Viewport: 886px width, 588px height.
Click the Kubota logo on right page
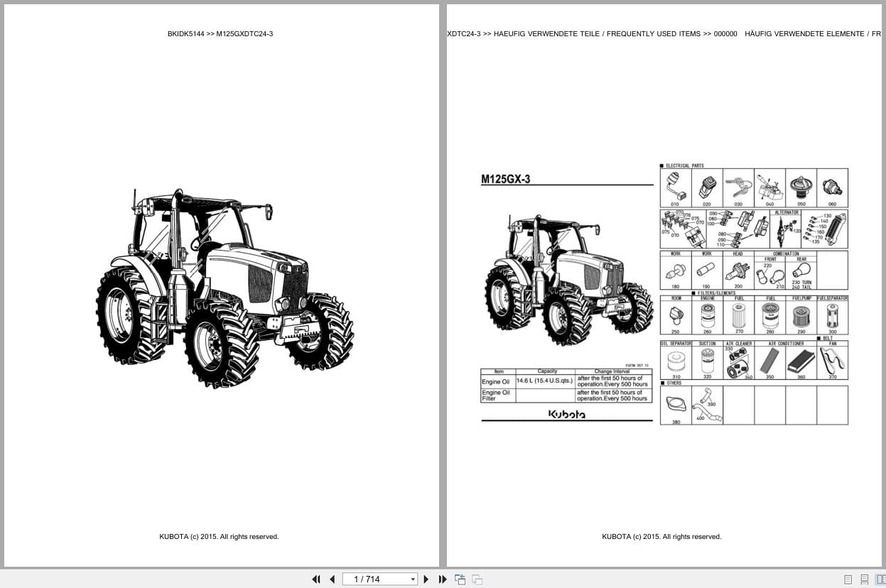coord(566,414)
